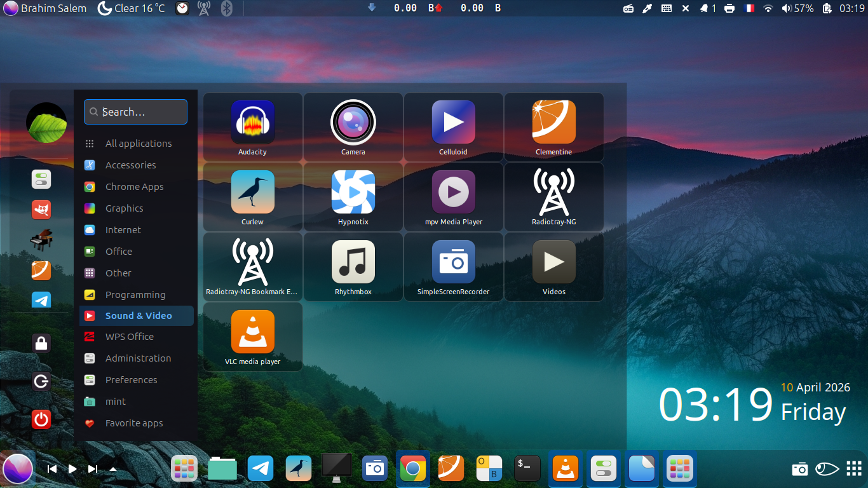Image resolution: width=868 pixels, height=488 pixels.
Task: Launch mpv Media Player
Action: (453, 197)
